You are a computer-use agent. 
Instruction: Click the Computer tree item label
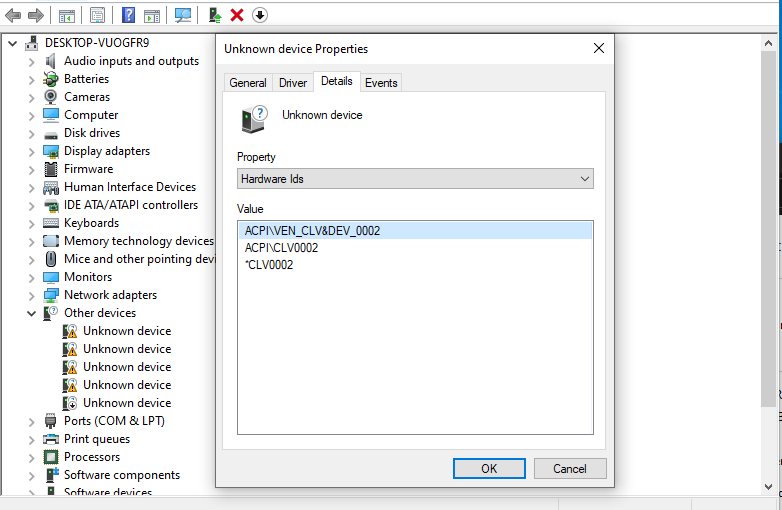[x=91, y=115]
